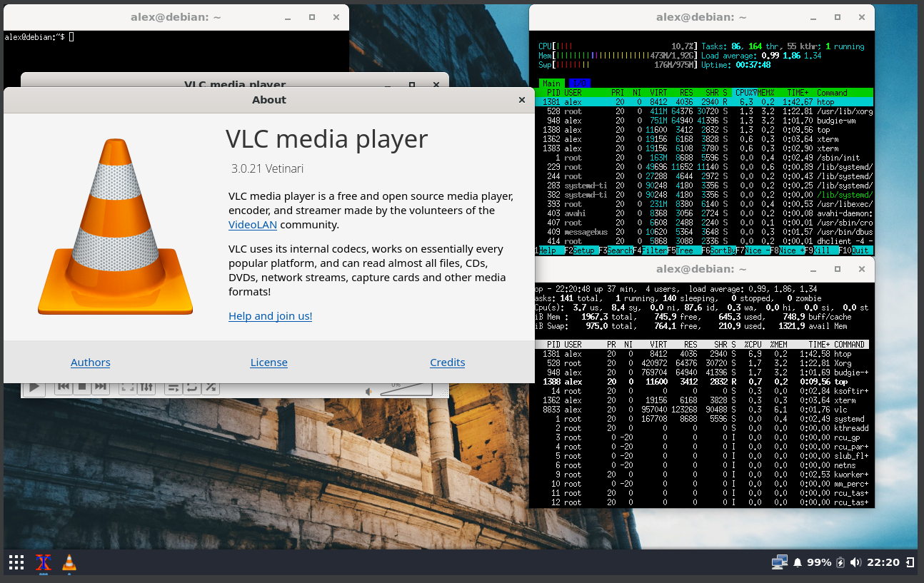Switch to the I/O tab in htop
The height and width of the screenshot is (583, 924).
(578, 83)
